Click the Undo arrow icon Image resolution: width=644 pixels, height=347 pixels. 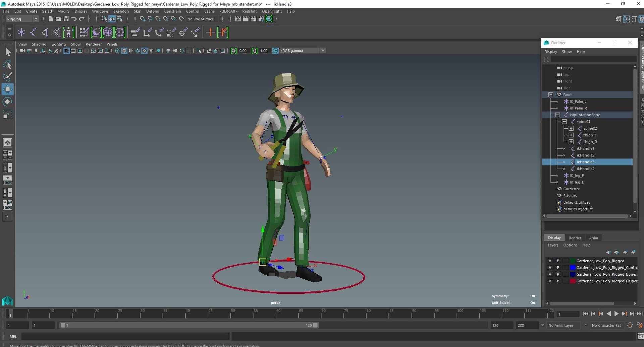pyautogui.click(x=74, y=19)
